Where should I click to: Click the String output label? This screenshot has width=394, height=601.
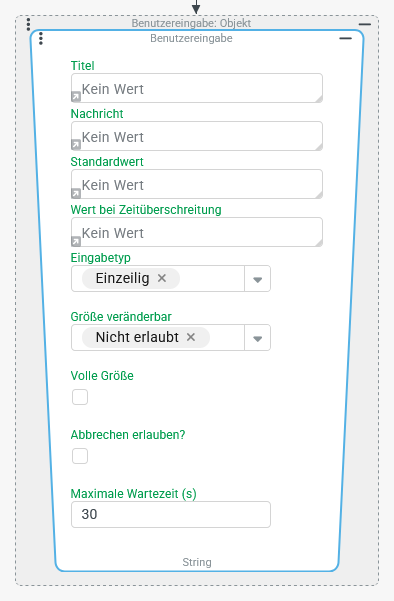pos(197,562)
